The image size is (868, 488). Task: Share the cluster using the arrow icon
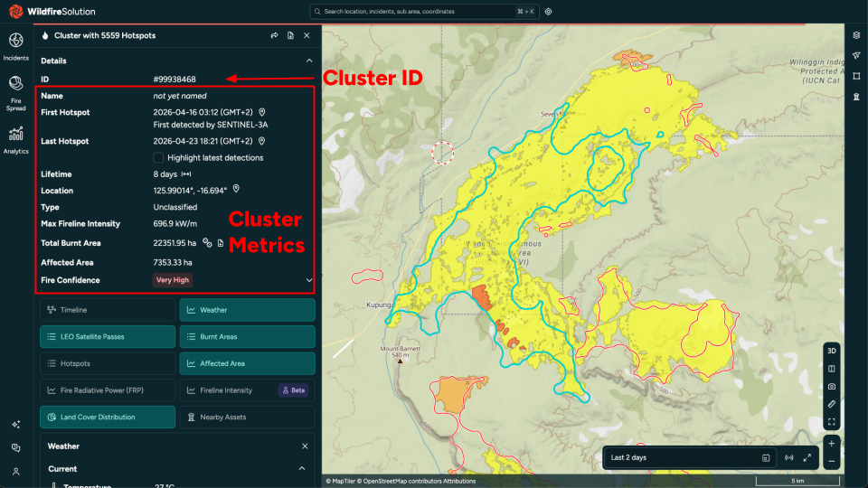tap(274, 35)
